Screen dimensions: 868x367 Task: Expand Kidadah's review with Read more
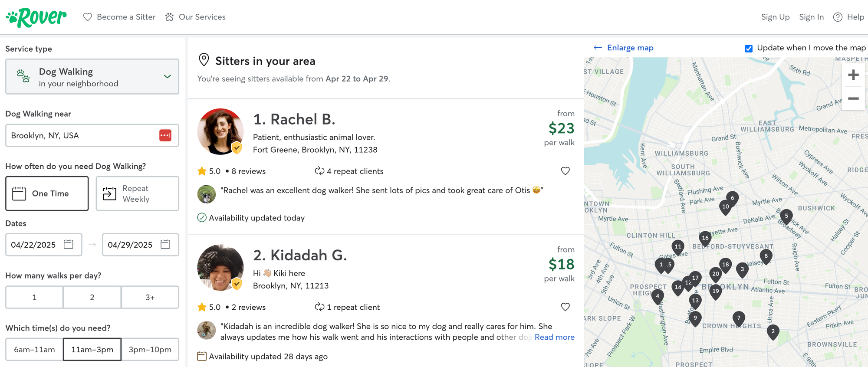pos(554,337)
